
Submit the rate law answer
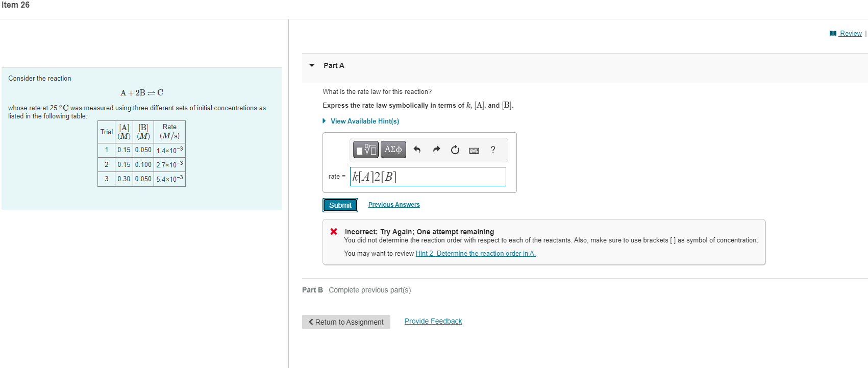[340, 205]
